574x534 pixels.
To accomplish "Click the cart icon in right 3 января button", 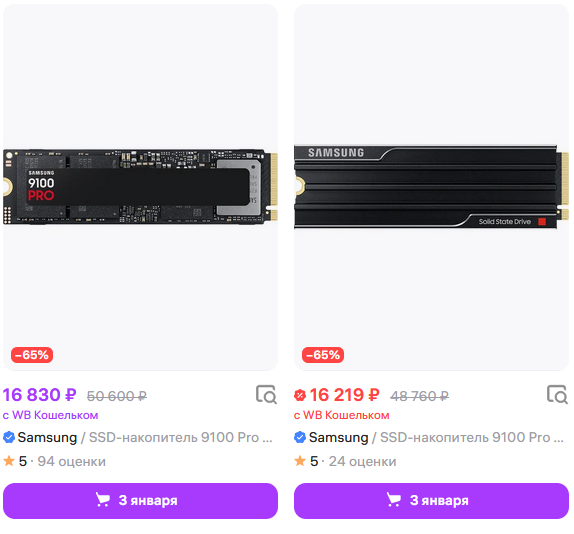I will pos(394,500).
